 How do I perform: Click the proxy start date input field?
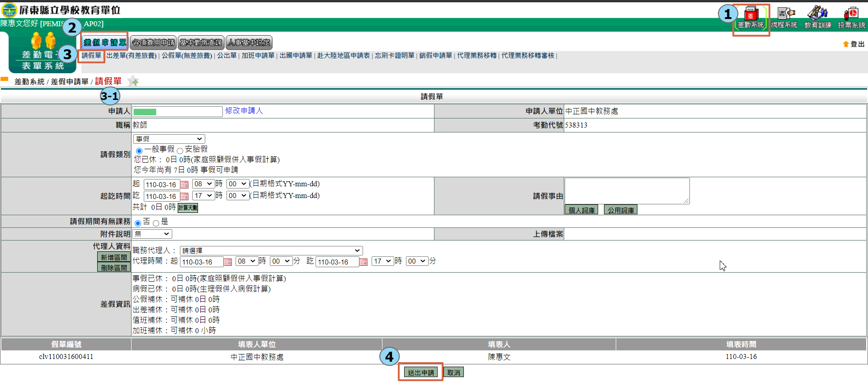pyautogui.click(x=202, y=262)
